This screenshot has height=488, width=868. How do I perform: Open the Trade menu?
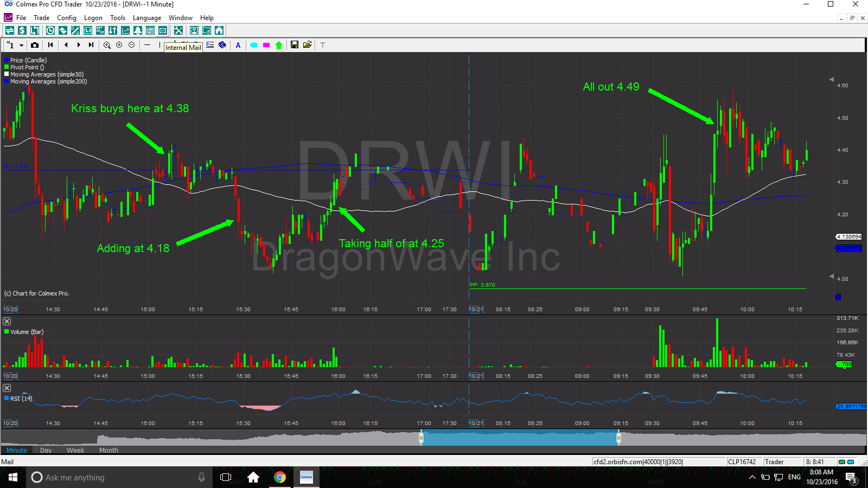(42, 18)
